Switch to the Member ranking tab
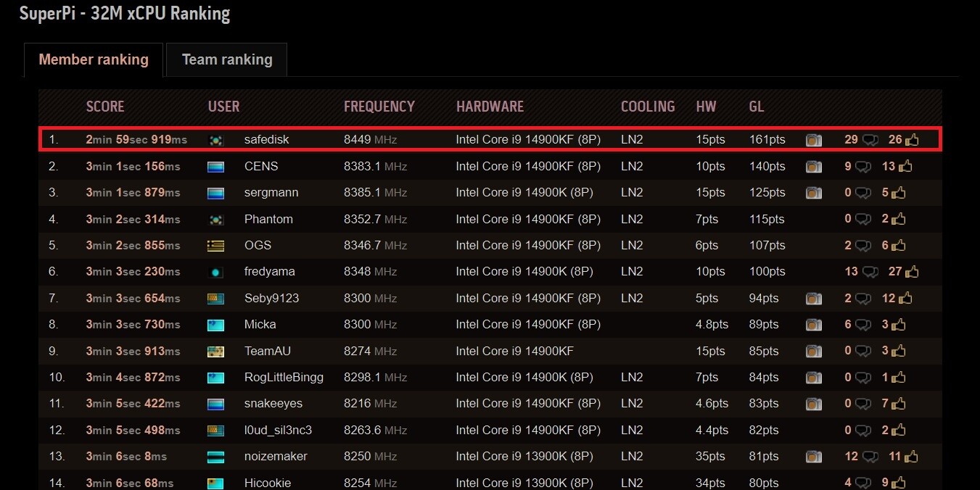The height and width of the screenshot is (490, 980). (x=94, y=59)
